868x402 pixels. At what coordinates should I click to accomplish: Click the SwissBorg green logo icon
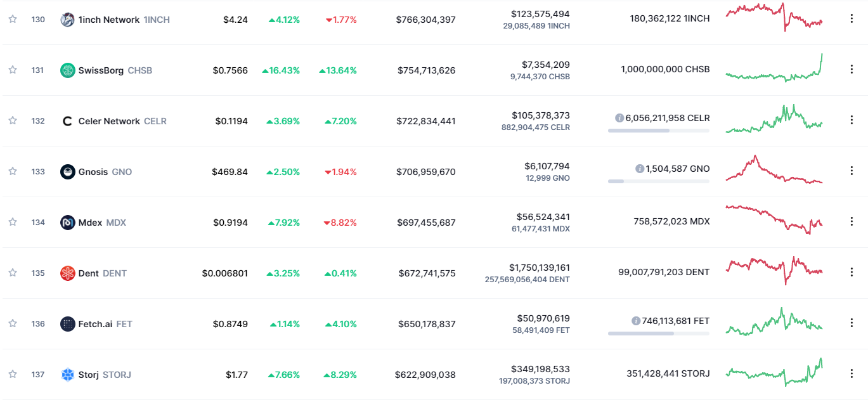[67, 70]
